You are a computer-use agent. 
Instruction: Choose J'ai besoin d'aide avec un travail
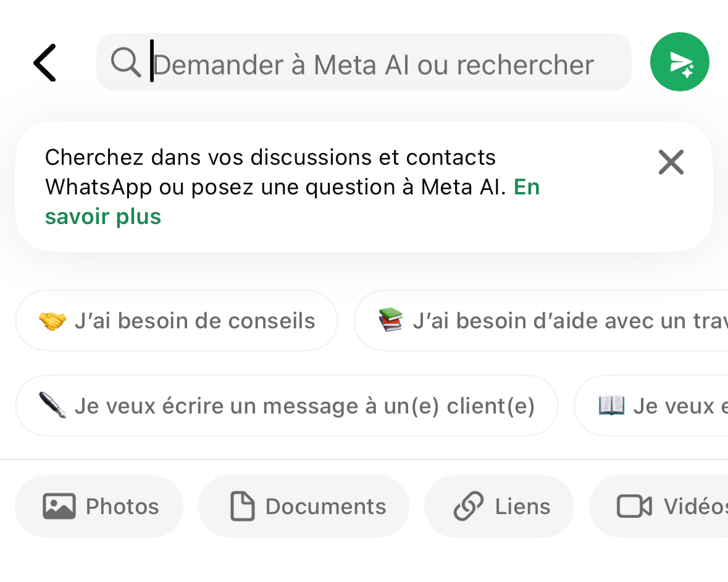543,320
